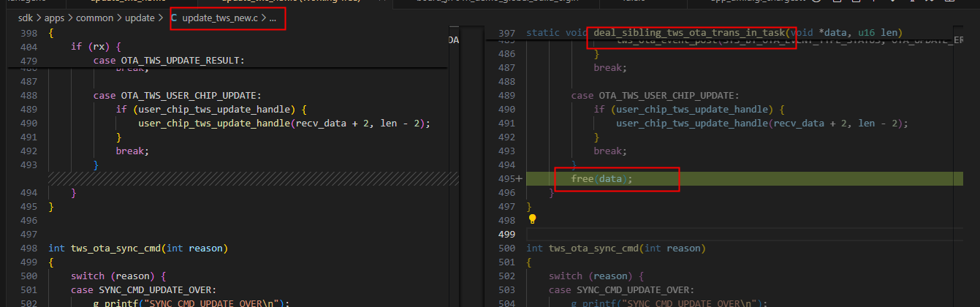980x307 pixels.
Task: Click 'break;' on original line 492
Action: [x=132, y=151]
